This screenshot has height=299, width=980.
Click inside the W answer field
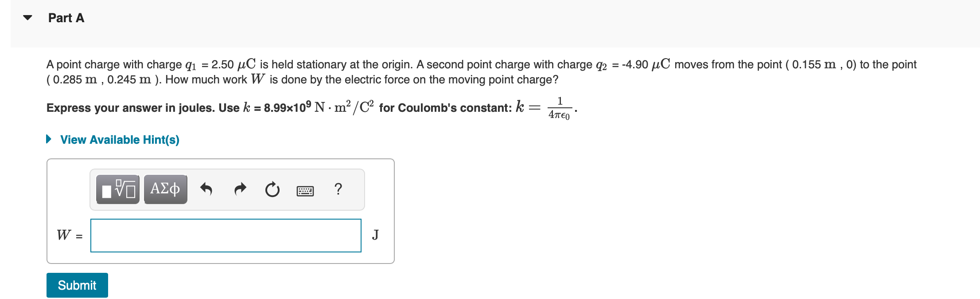pyautogui.click(x=225, y=236)
